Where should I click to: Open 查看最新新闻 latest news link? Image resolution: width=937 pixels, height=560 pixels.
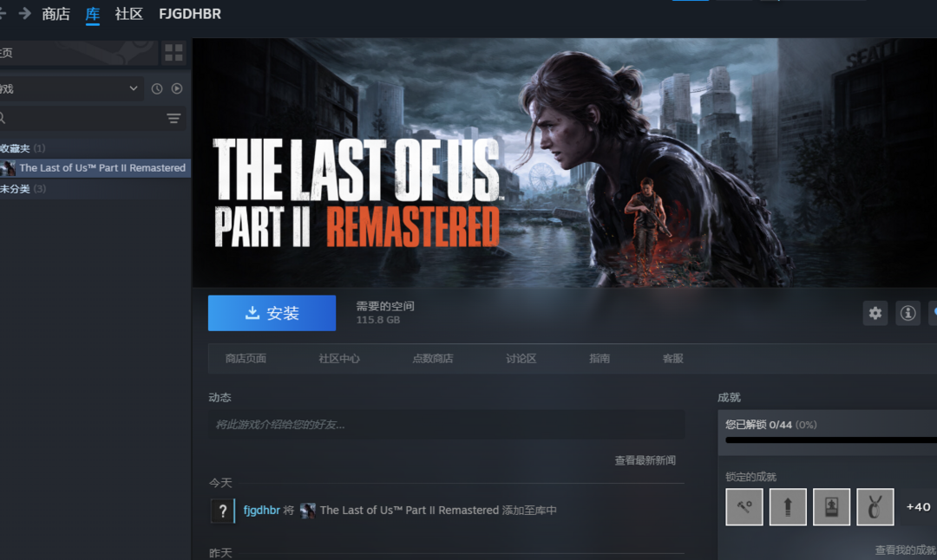(x=645, y=460)
